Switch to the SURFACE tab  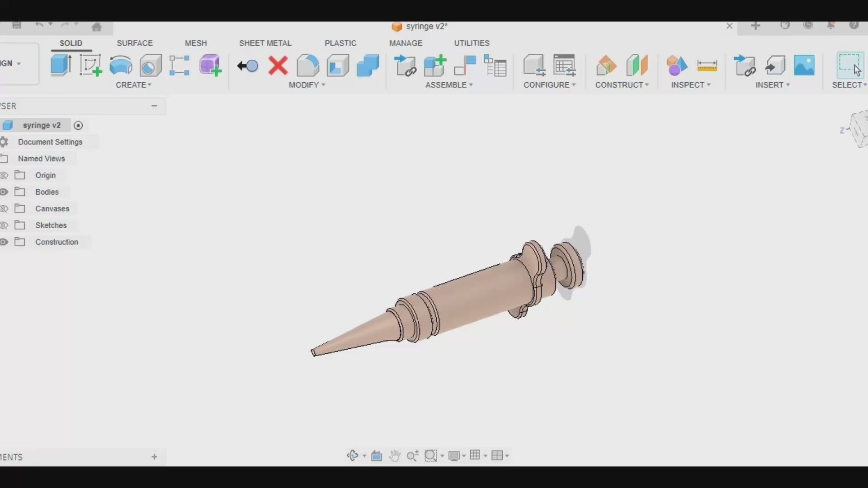(x=134, y=43)
